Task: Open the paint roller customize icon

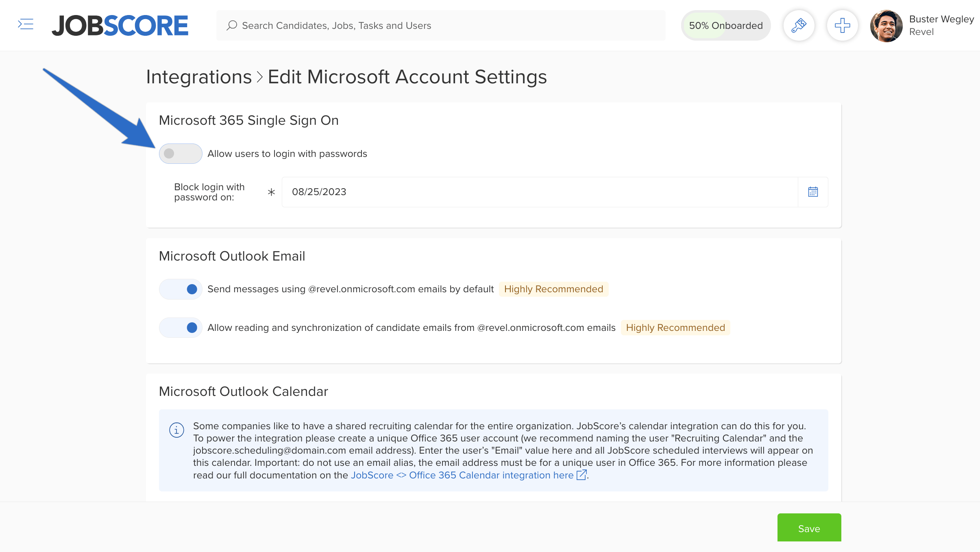Action: point(799,25)
